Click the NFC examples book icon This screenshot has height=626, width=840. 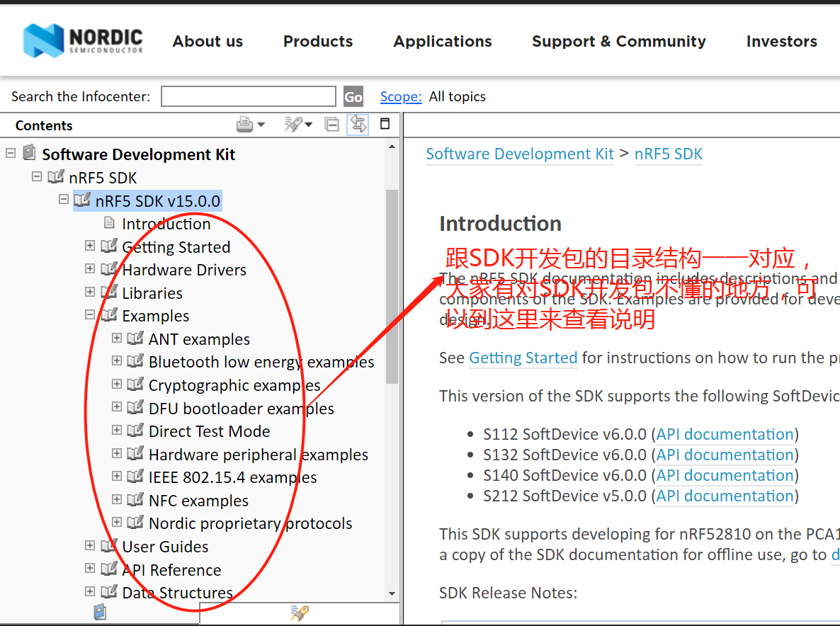[x=135, y=499]
